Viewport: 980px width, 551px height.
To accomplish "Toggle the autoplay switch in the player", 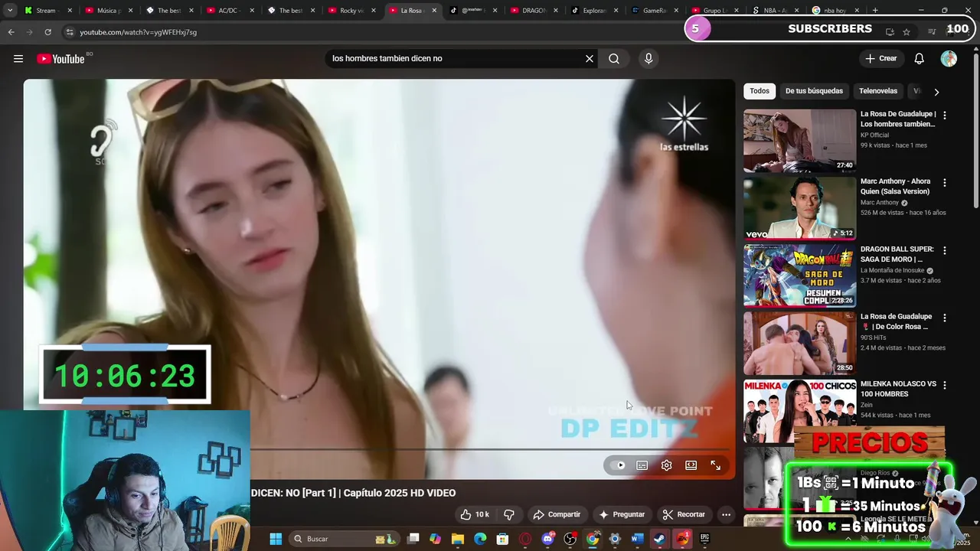I will pos(619,465).
